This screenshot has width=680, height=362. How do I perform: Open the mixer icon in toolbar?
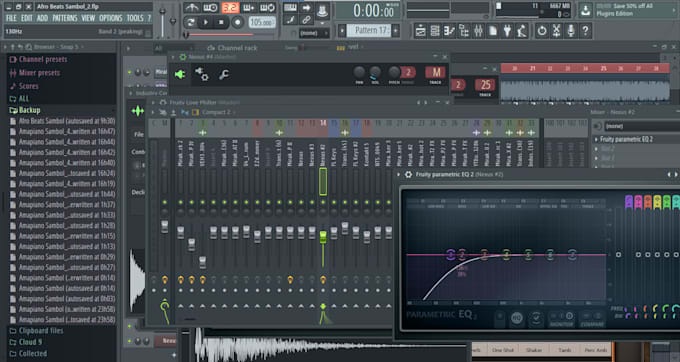[478, 30]
